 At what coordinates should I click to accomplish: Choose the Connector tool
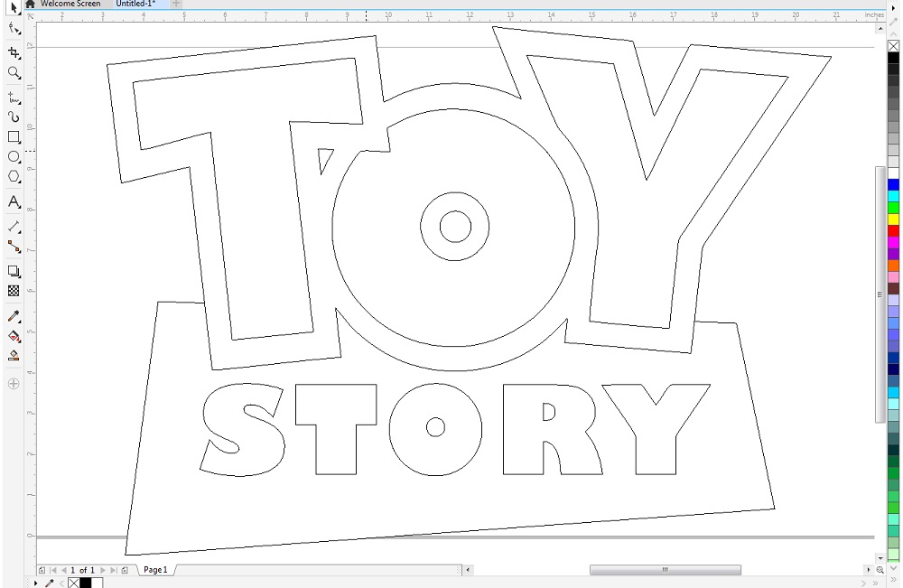(x=14, y=247)
